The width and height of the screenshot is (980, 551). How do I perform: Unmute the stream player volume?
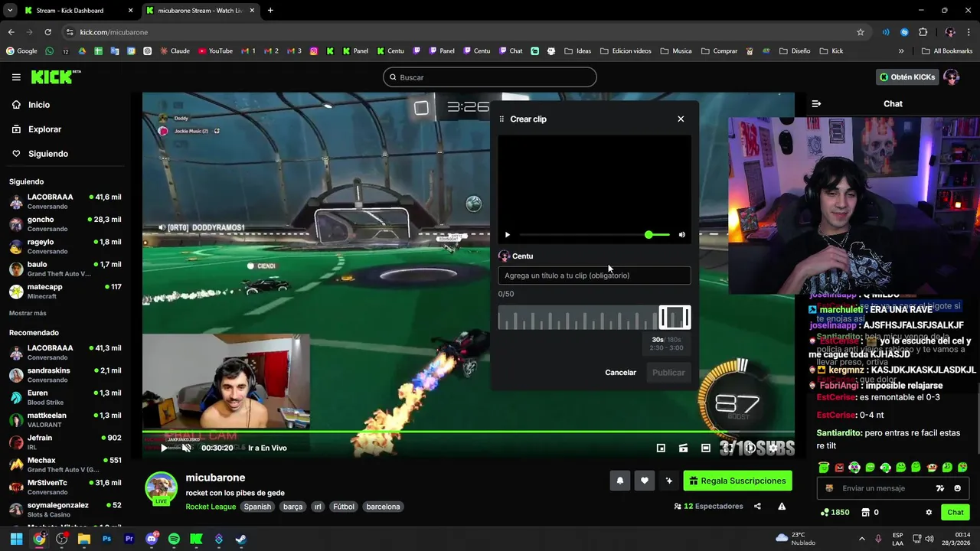pos(186,448)
